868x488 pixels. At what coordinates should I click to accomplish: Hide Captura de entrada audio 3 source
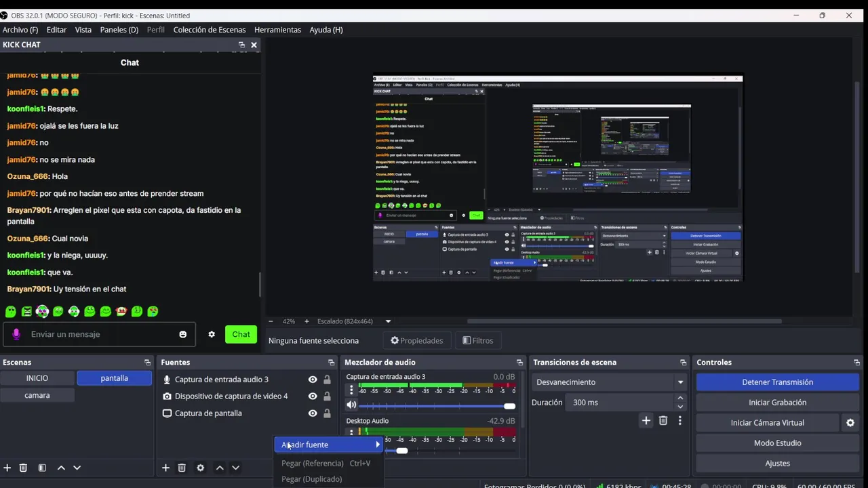tap(313, 380)
